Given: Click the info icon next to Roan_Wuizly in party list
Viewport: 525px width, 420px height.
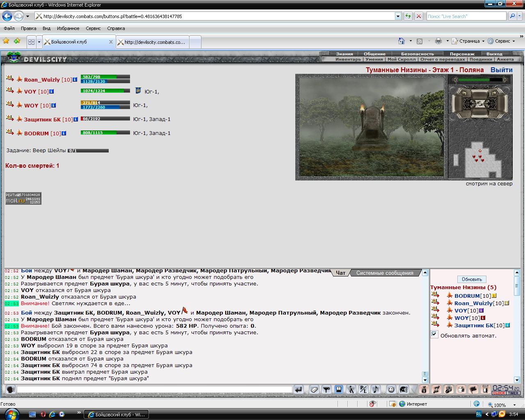Looking at the screenshot, I should pos(75,80).
